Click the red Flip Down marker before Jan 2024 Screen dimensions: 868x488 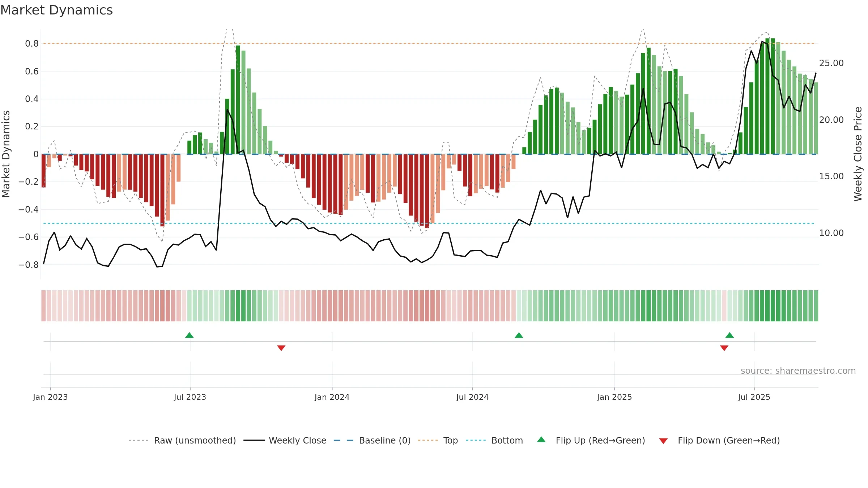[x=281, y=348]
